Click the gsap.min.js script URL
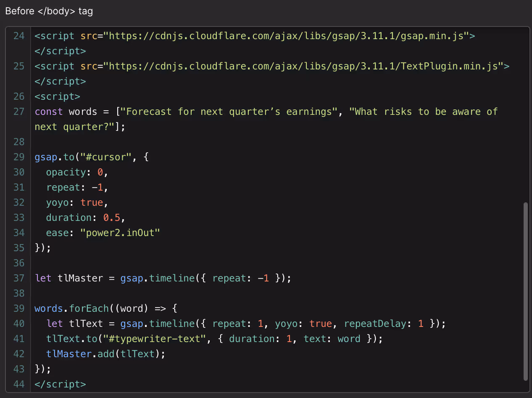The width and height of the screenshot is (532, 398). click(x=286, y=36)
